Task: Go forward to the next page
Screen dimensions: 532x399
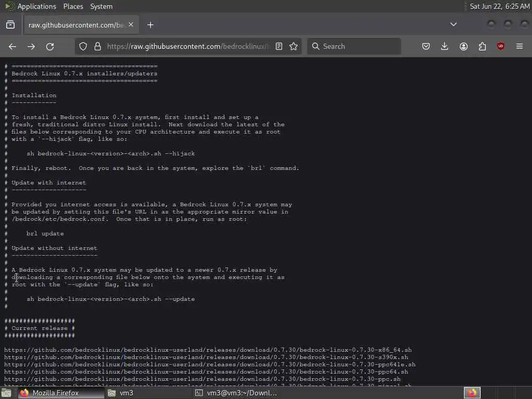Action: point(31,46)
